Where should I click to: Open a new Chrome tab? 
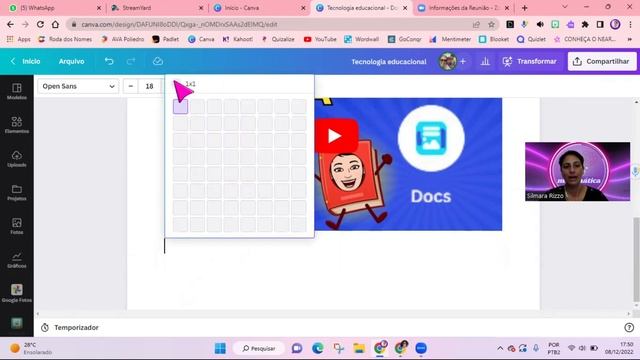click(524, 8)
